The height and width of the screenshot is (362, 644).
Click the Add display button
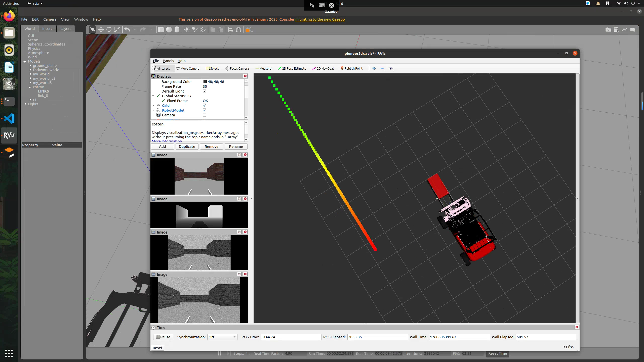162,147
